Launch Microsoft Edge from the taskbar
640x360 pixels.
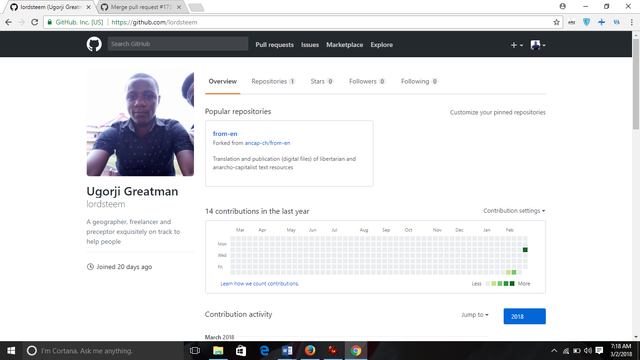264,351
